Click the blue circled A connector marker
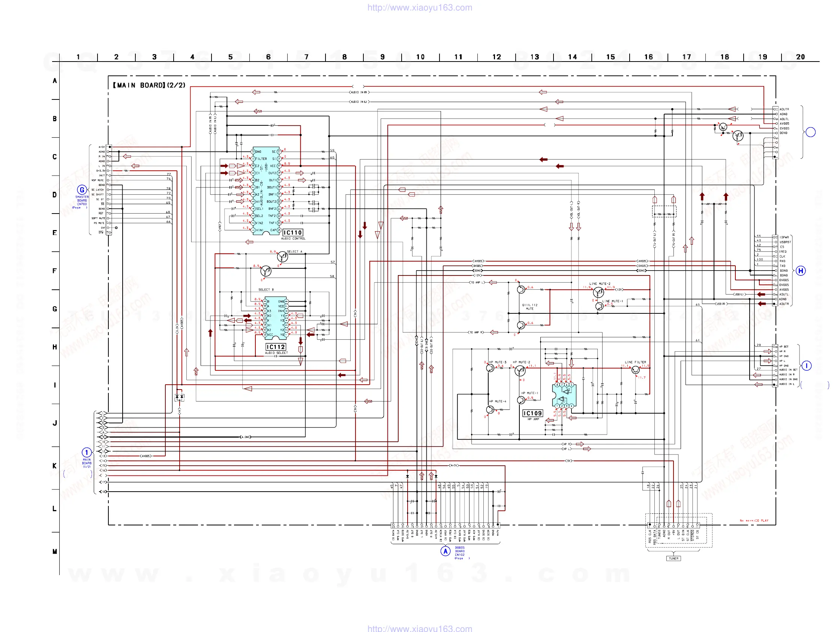Viewport: 840px width, 632px height. (x=445, y=551)
